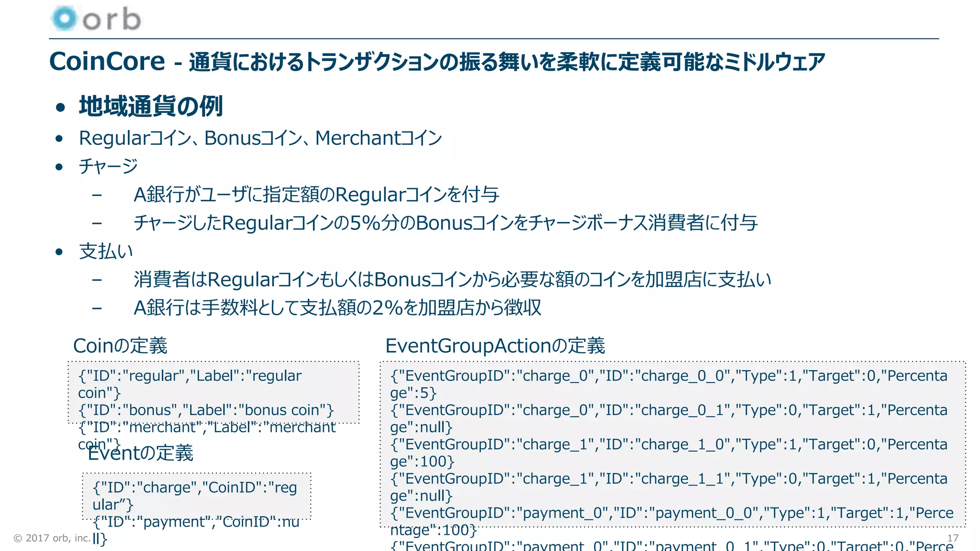
Task: Click the orb logo at top left
Action: [x=96, y=19]
